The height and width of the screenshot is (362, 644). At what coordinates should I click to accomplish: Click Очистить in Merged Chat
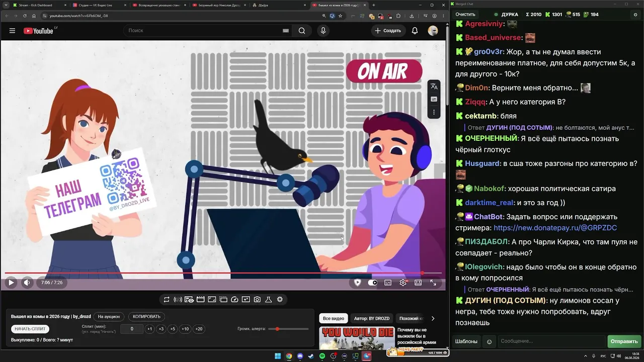[x=465, y=15]
